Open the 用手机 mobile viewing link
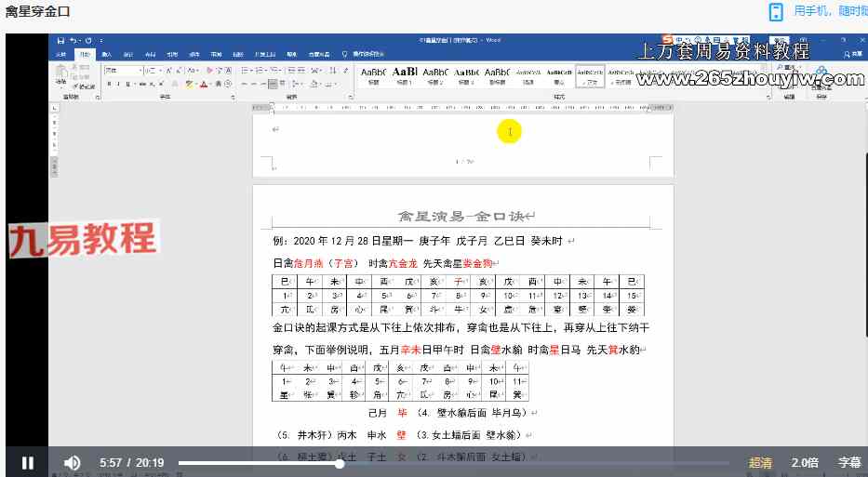The width and height of the screenshot is (868, 477). pyautogui.click(x=830, y=11)
